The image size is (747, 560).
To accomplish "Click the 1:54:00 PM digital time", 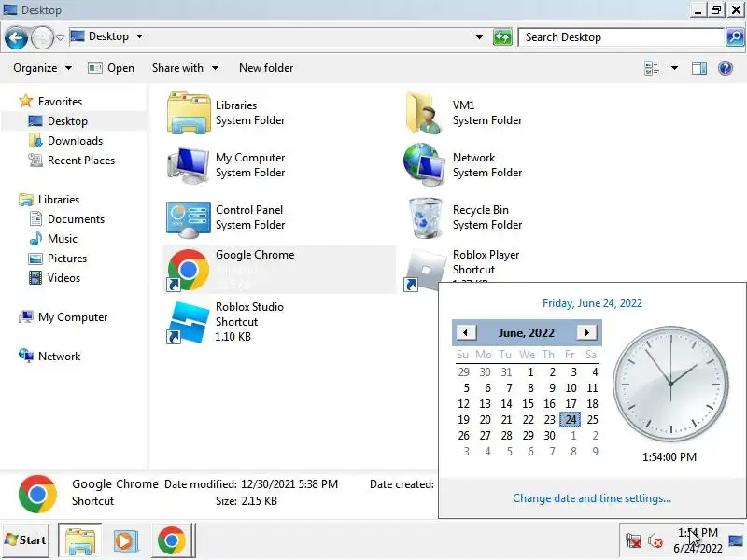I will [x=669, y=457].
